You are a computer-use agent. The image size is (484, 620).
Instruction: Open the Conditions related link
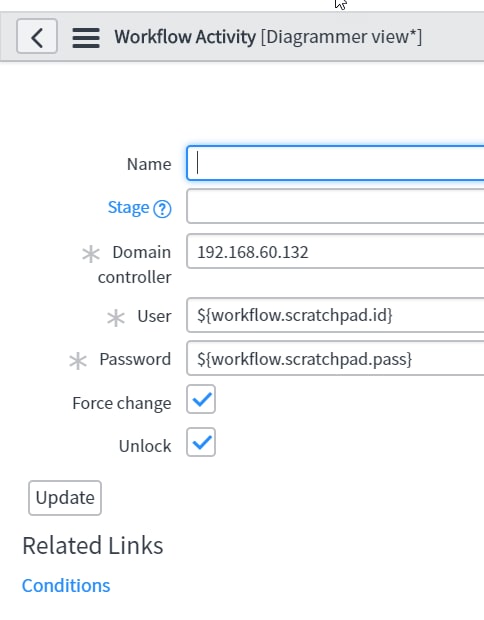66,586
